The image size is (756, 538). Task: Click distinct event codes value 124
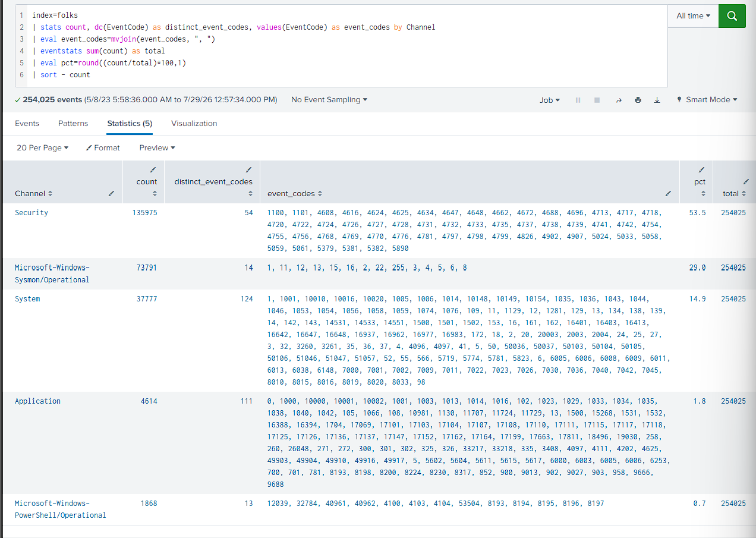coord(247,299)
